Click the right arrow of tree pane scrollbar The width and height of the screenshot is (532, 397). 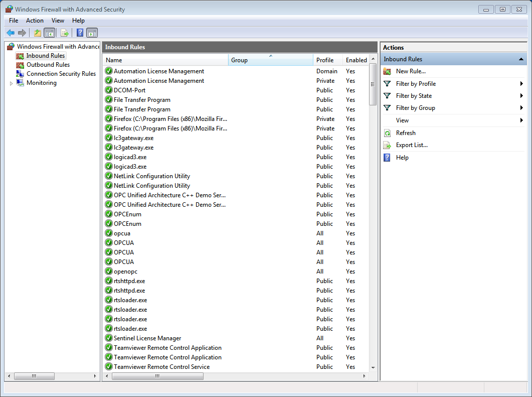click(95, 376)
